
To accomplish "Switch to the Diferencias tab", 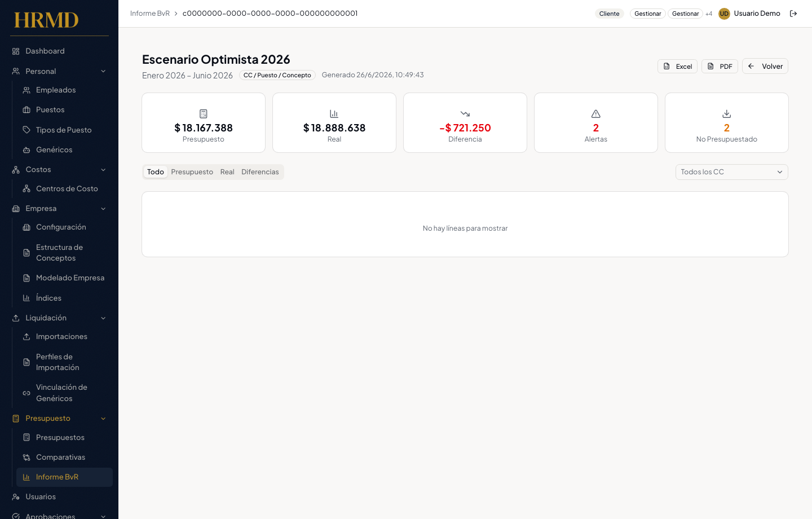I will tap(260, 172).
